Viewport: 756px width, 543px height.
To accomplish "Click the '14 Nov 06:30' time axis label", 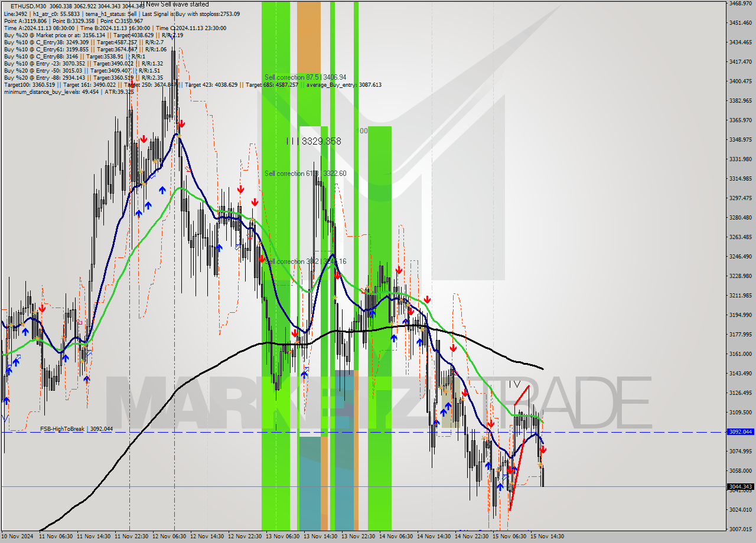I will click(x=396, y=537).
